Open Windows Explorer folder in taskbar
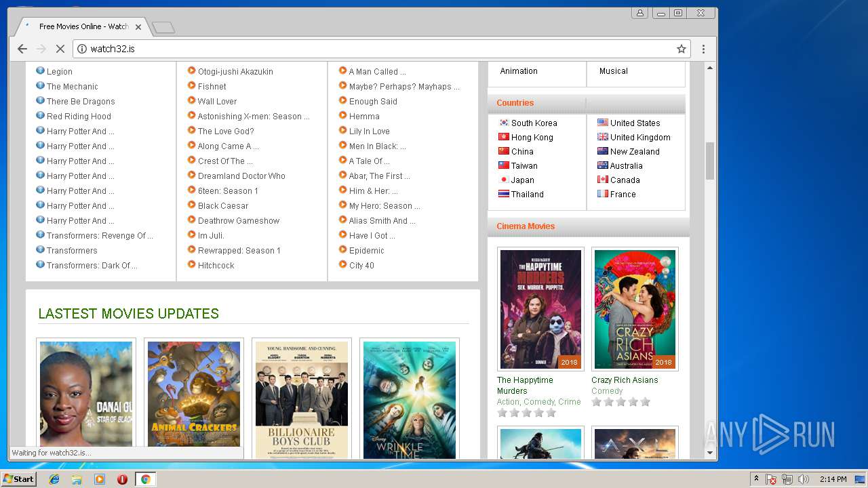Screen dimensions: 868x488 77,479
